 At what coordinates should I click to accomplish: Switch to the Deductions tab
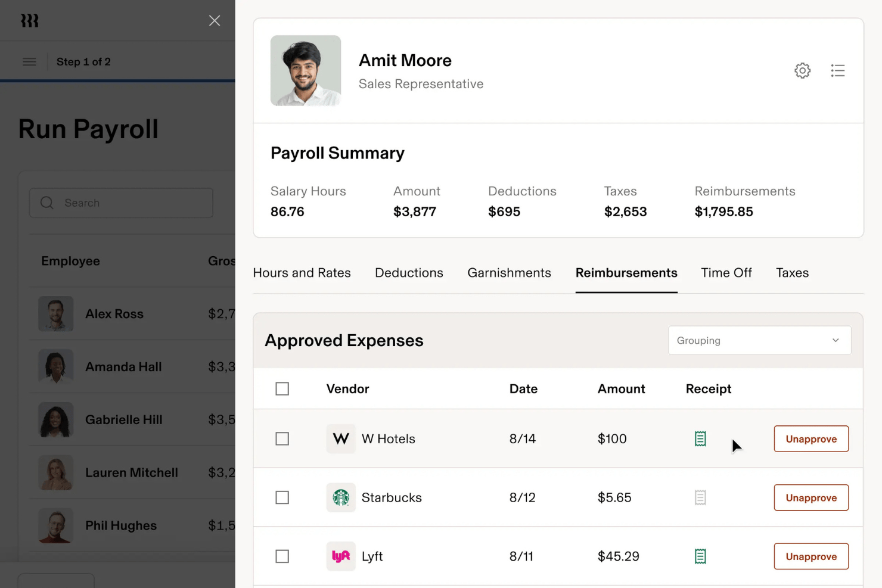(x=409, y=273)
